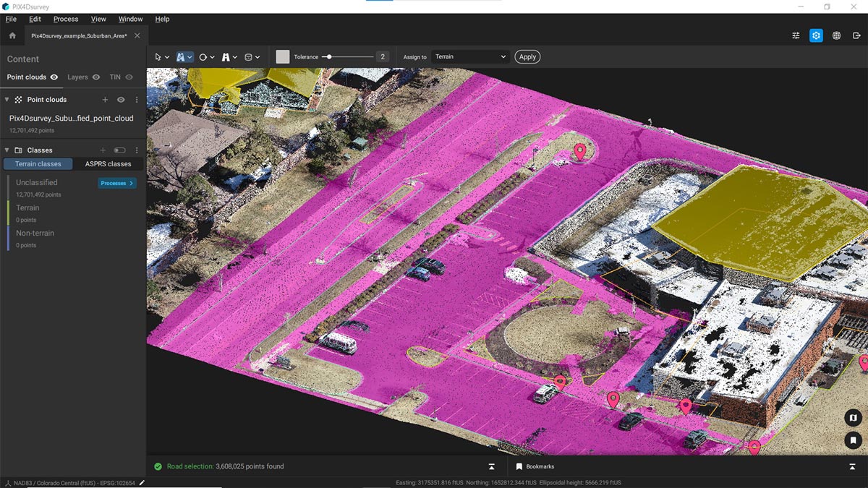The height and width of the screenshot is (488, 868).
Task: Open the cylinder tool dropdown chevron
Action: (258, 57)
